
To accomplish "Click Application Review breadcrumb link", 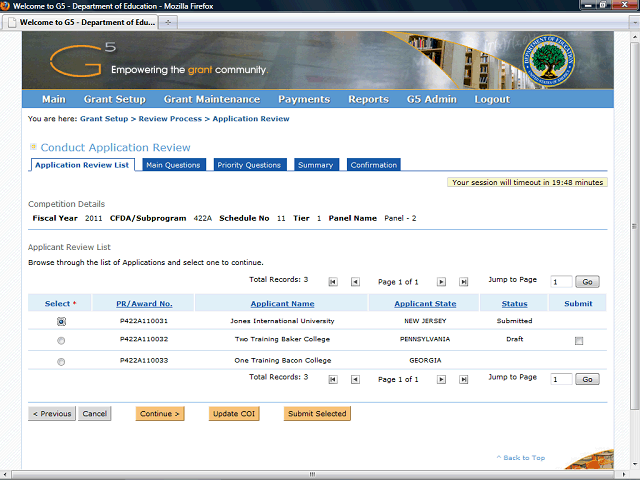I will pyautogui.click(x=251, y=119).
